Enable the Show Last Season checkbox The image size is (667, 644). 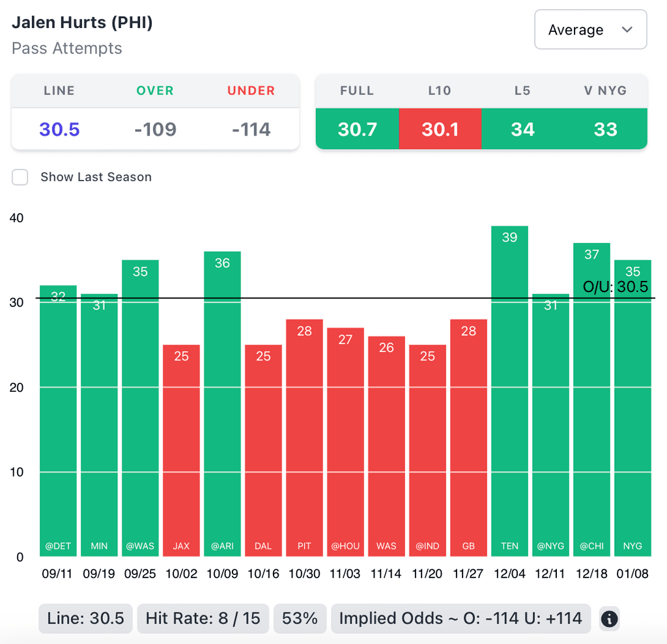pos(20,177)
